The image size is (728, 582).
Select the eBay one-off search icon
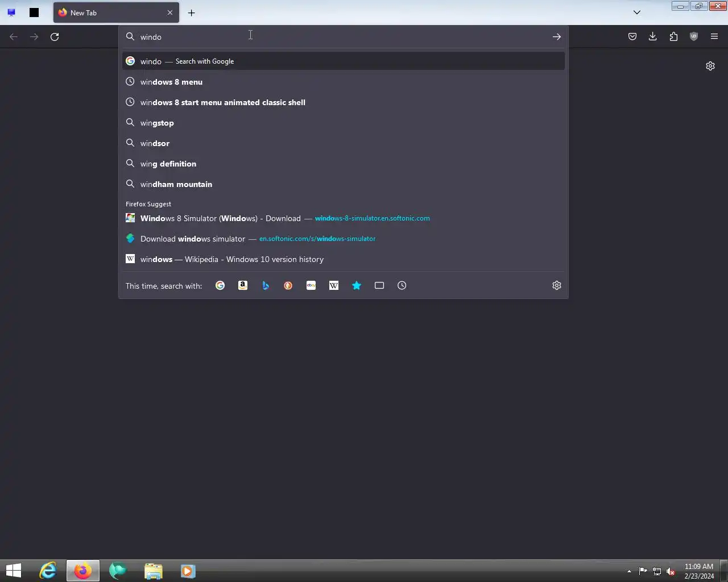pyautogui.click(x=311, y=285)
